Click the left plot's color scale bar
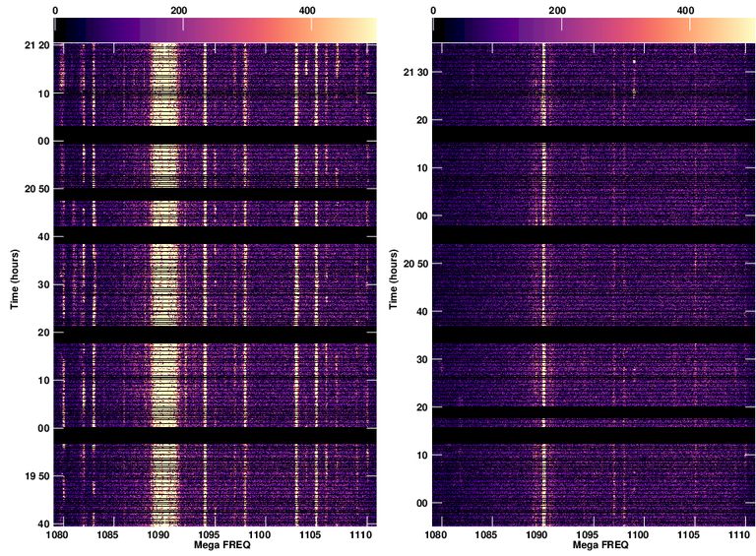 click(x=215, y=31)
